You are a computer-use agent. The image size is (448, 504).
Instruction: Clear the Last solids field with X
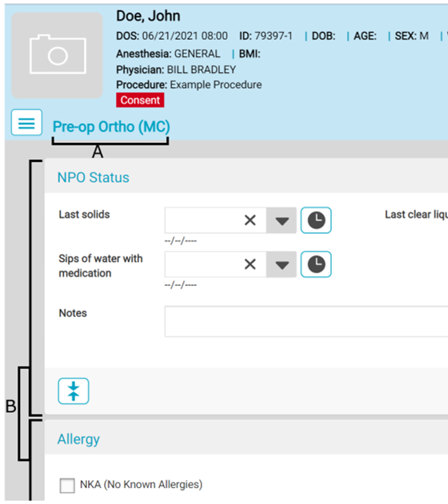coord(250,220)
